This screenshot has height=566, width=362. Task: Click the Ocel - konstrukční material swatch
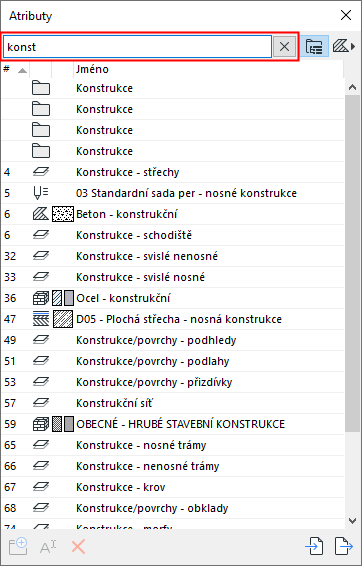[63, 298]
